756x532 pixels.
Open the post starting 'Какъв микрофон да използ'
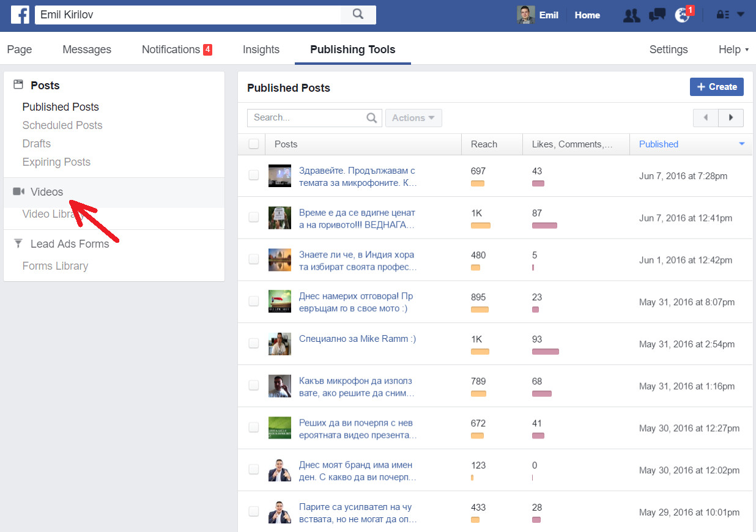point(357,387)
